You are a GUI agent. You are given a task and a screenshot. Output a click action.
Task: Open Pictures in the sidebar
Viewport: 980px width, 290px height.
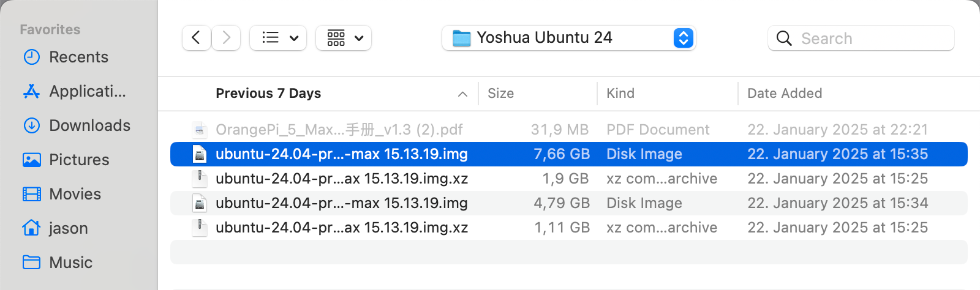point(79,160)
